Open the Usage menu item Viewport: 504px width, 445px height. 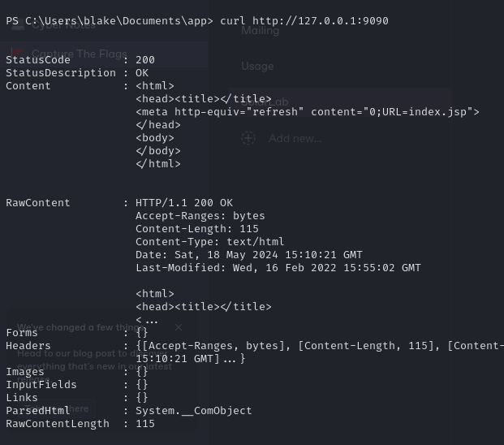coord(257,67)
